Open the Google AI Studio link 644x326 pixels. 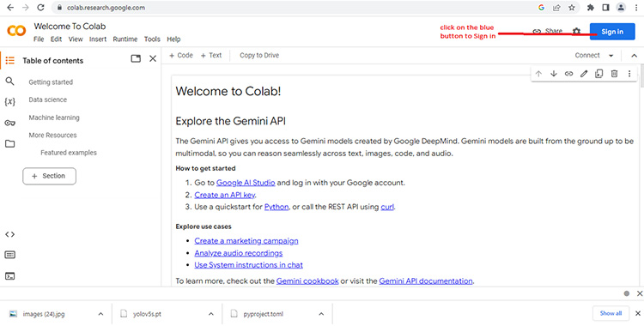coord(246,183)
